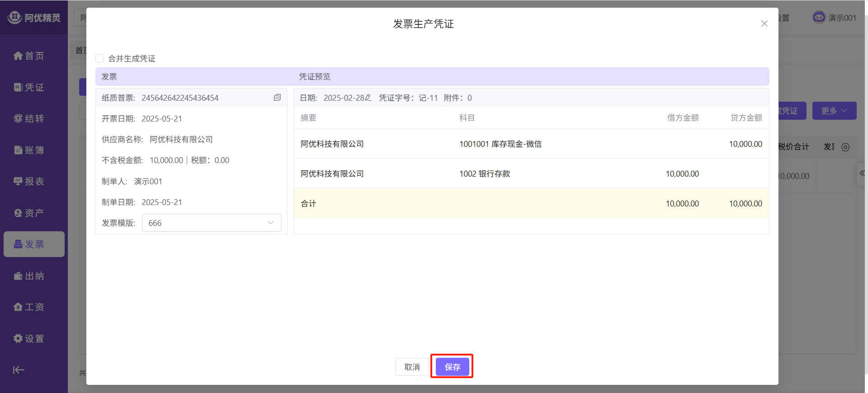This screenshot has width=868, height=393.
Task: Click the edit pencil next to voucher date
Action: coord(368,98)
